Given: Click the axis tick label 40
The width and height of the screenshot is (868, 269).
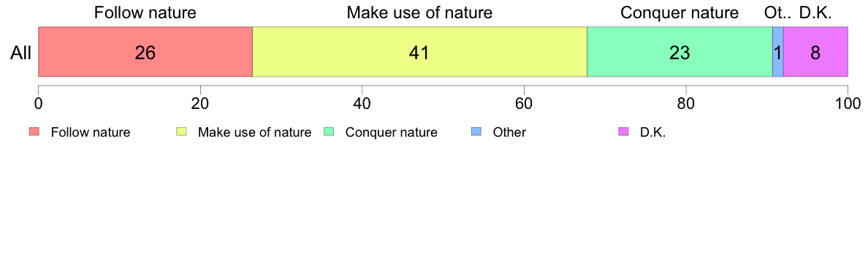Looking at the screenshot, I should pyautogui.click(x=362, y=102).
